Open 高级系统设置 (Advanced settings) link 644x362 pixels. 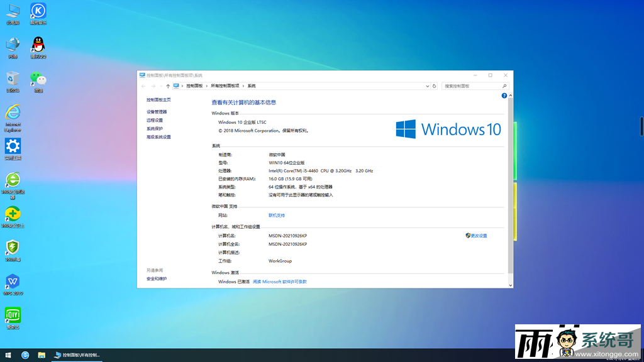tap(158, 137)
